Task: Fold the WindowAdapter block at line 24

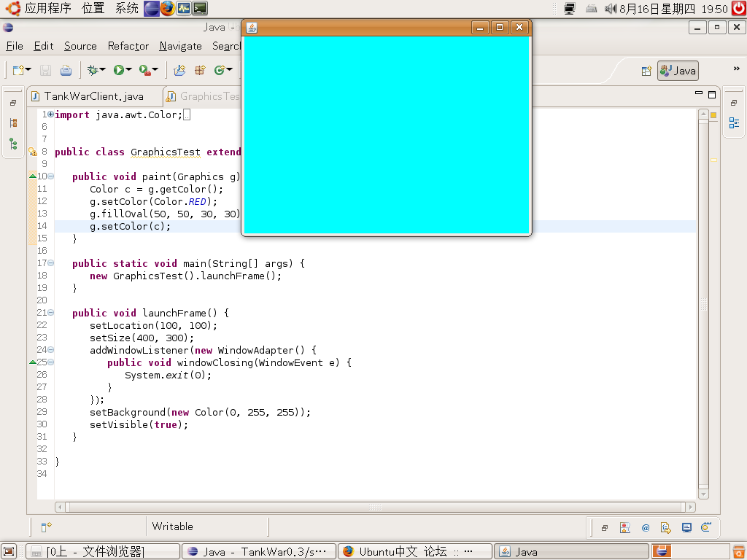Action: click(x=50, y=349)
